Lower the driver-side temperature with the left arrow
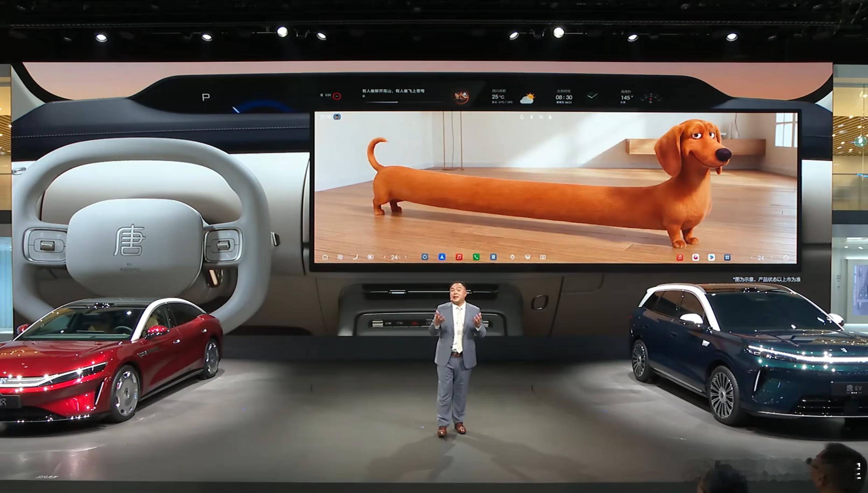The image size is (868, 493). 385,257
